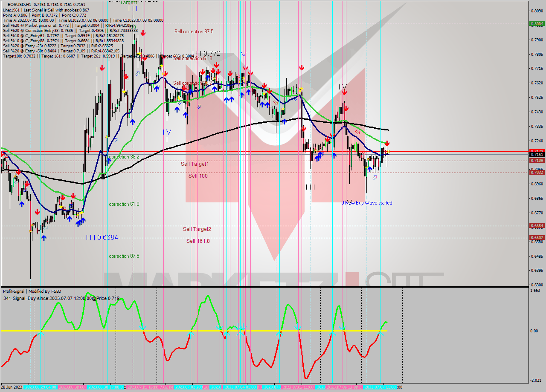The image size is (546, 392).
Task: Click the 'Sell Target2' label
Action: tap(197, 229)
